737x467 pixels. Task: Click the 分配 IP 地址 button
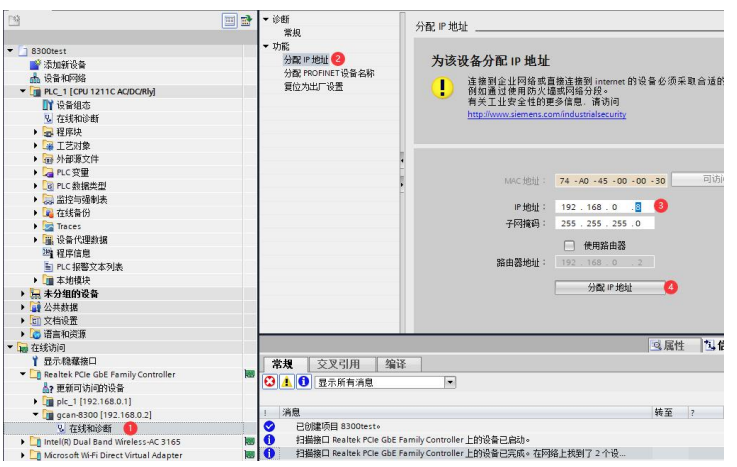pyautogui.click(x=610, y=288)
